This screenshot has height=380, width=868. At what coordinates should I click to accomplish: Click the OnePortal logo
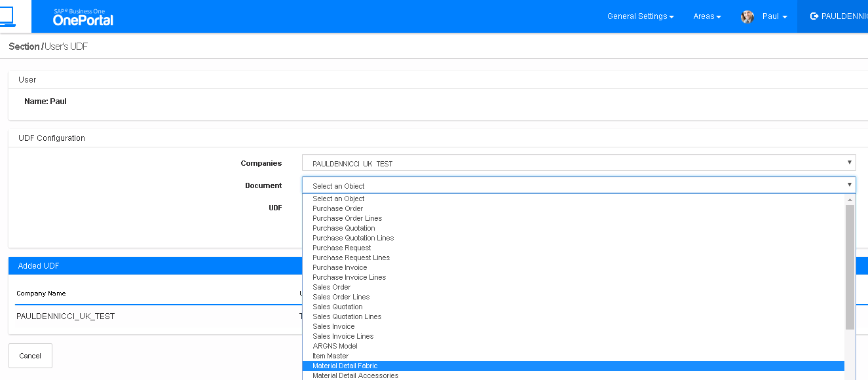[x=83, y=17]
